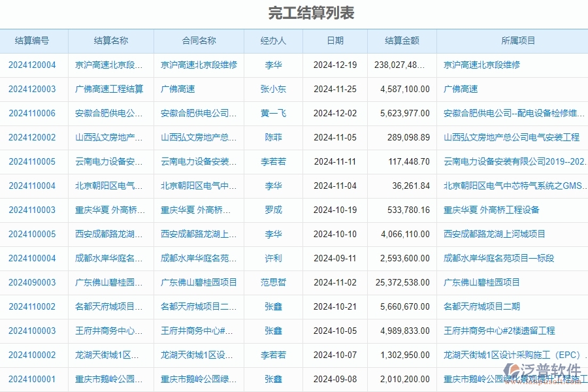Sort by the 结算金额 column header
Screen dimensions: 588x392
402,41
